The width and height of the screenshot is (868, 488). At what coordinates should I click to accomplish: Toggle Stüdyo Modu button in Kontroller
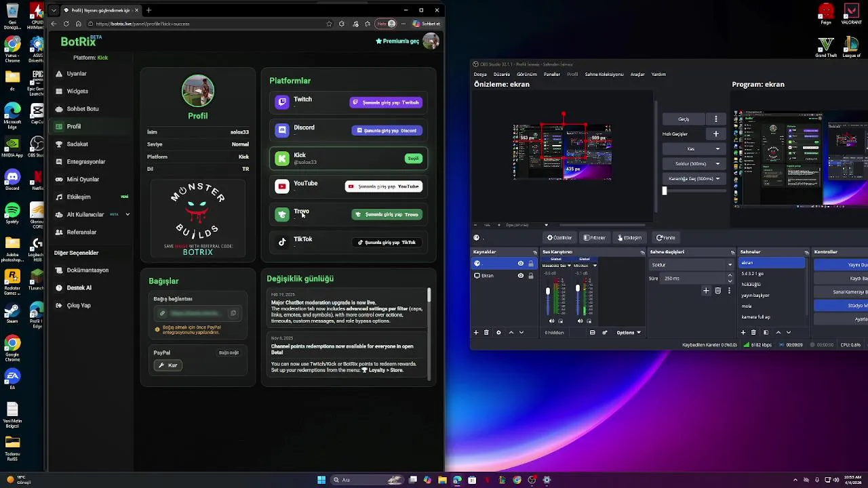841,306
